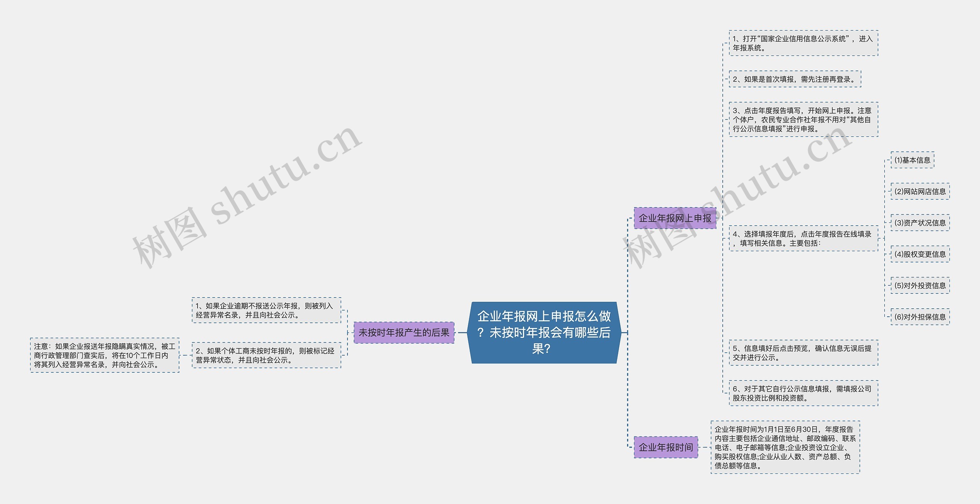Click the (2)网站网店信息 leaf node
The image size is (980, 504).
pyautogui.click(x=920, y=191)
